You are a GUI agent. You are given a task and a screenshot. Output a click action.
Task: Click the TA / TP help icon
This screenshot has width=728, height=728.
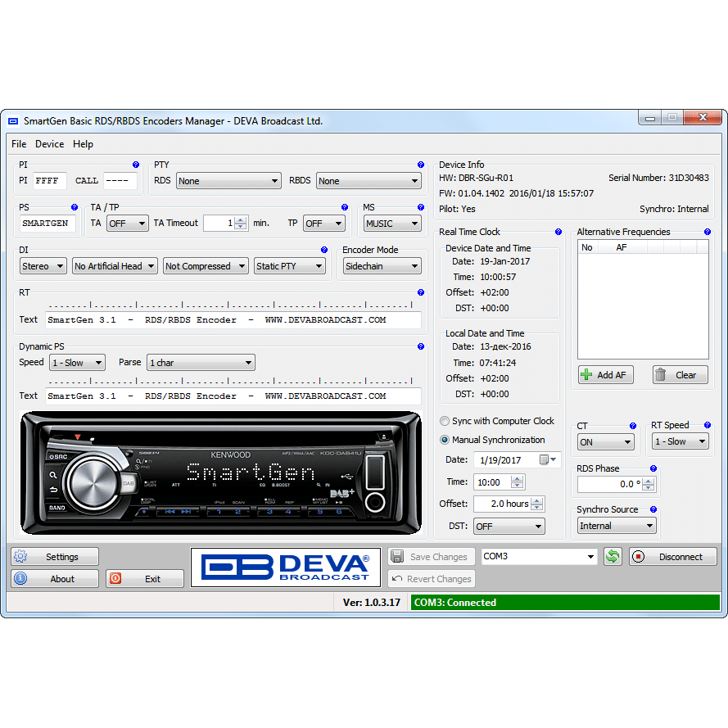(x=345, y=207)
